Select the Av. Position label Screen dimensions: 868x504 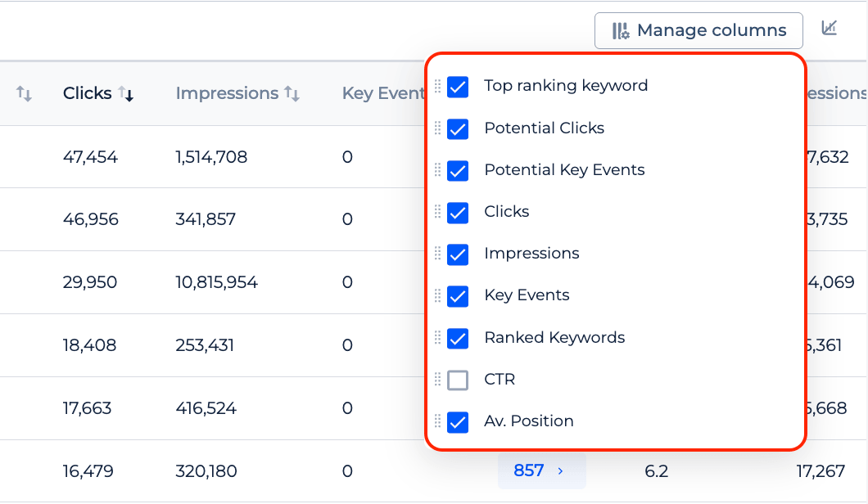click(x=529, y=421)
